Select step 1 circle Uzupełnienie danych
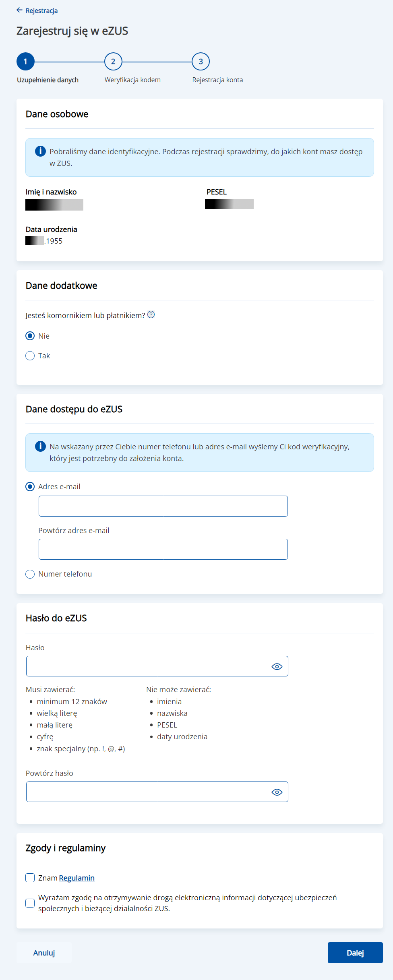393x980 pixels. pos(25,62)
